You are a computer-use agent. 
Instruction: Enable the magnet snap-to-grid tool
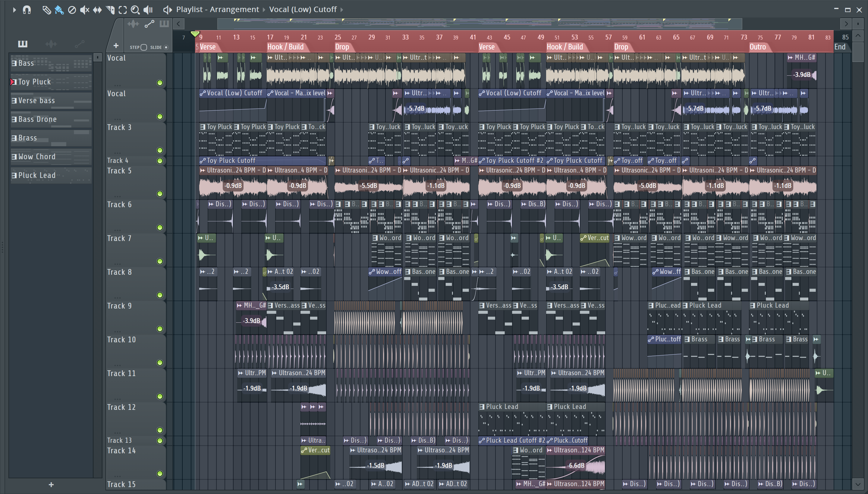tap(27, 10)
